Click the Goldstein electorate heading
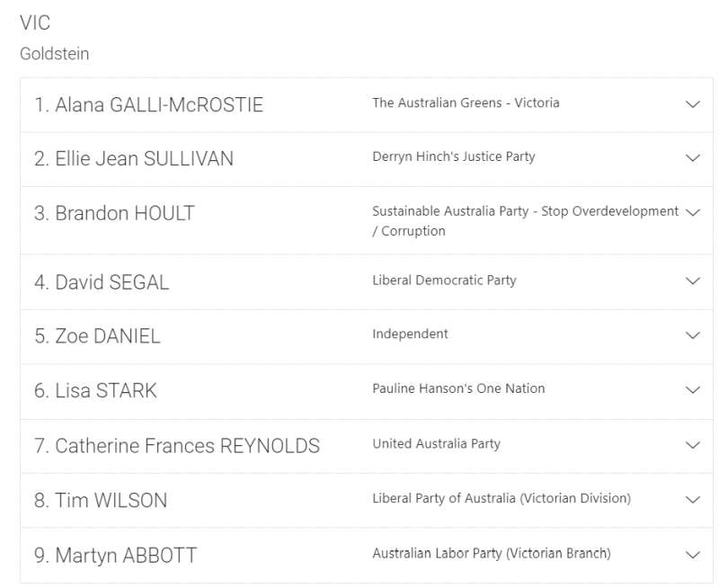The width and height of the screenshot is (719, 588). point(55,54)
